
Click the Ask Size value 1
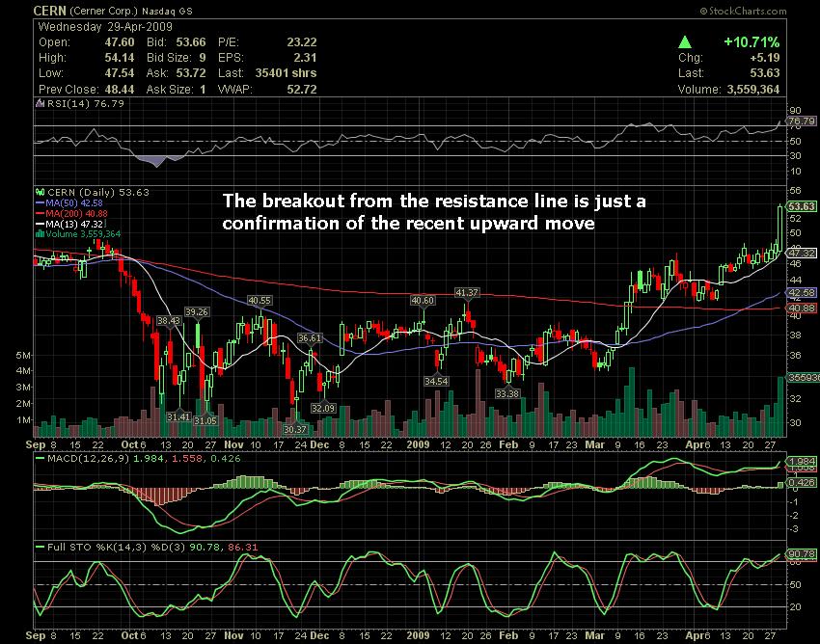click(x=203, y=90)
